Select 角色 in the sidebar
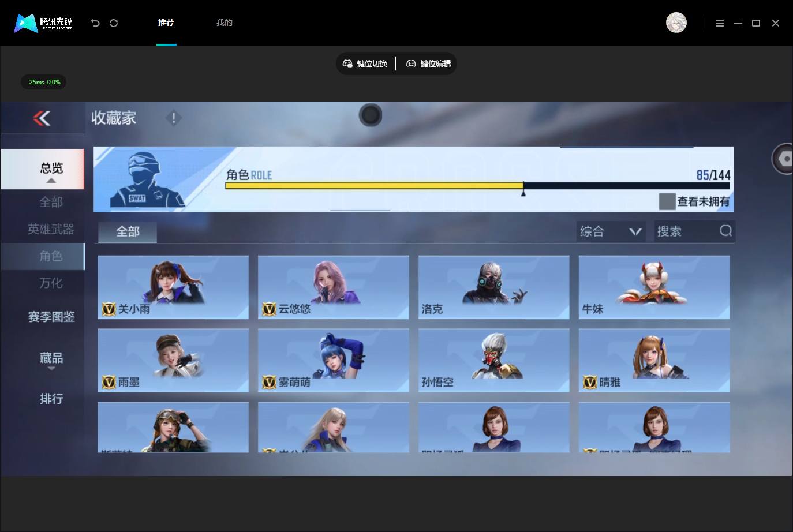Image resolution: width=793 pixels, height=532 pixels. pyautogui.click(x=43, y=256)
